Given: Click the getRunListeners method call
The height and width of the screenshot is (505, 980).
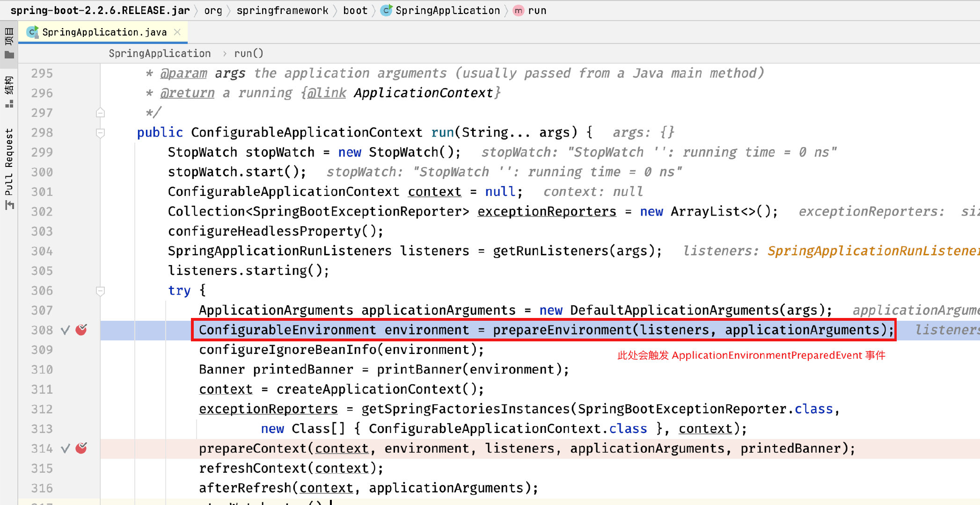Looking at the screenshot, I should tap(550, 251).
